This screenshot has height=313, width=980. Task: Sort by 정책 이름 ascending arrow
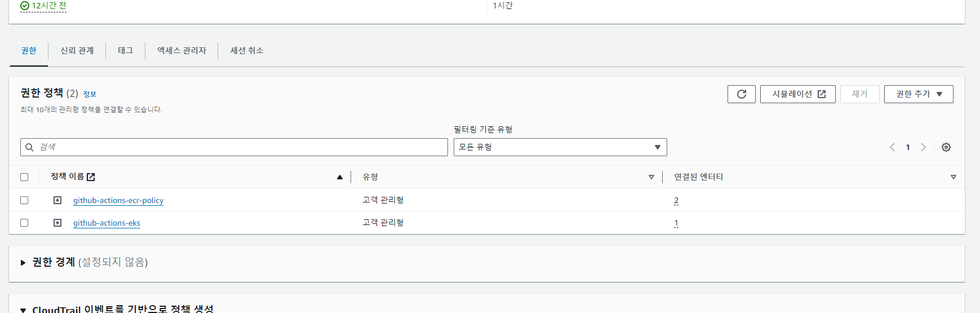pos(340,177)
